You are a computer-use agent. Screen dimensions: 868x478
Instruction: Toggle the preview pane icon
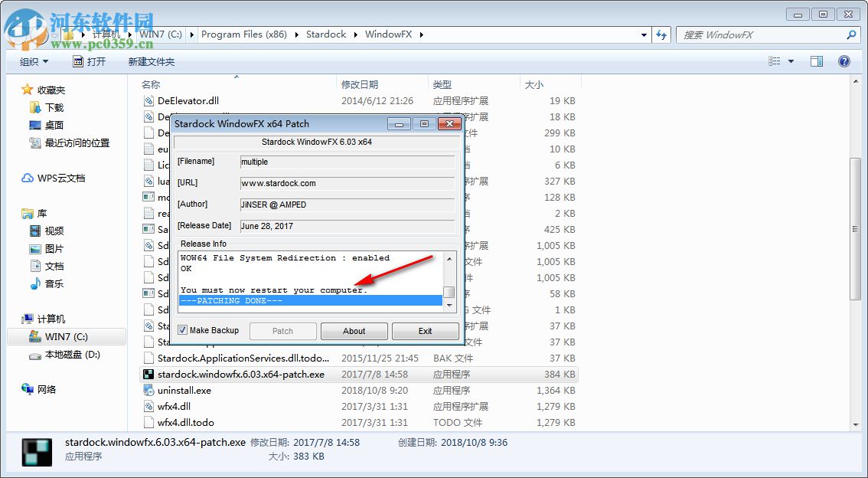(816, 61)
